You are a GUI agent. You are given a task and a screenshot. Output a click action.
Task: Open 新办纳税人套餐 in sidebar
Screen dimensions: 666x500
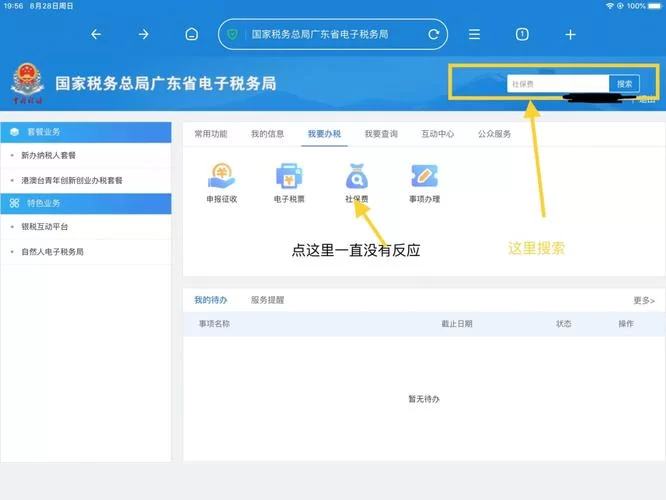(48, 155)
